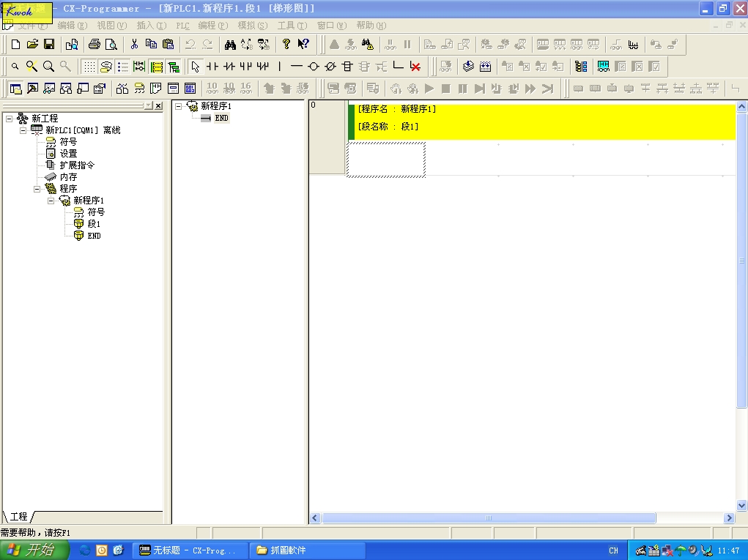Screen dimensions: 748x560
Task: Open the 工具(T) menu
Action: click(292, 26)
